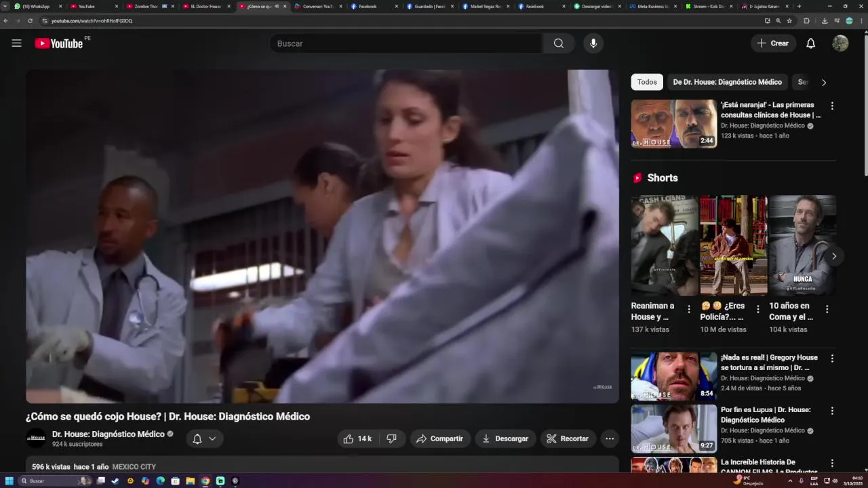This screenshot has width=868, height=488.
Task: Switch to the 'Jujutsu Kaisen' tab
Action: pos(765,6)
